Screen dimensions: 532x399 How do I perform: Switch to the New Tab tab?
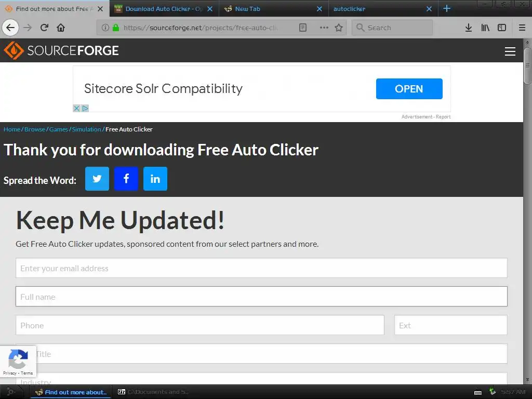(x=274, y=9)
